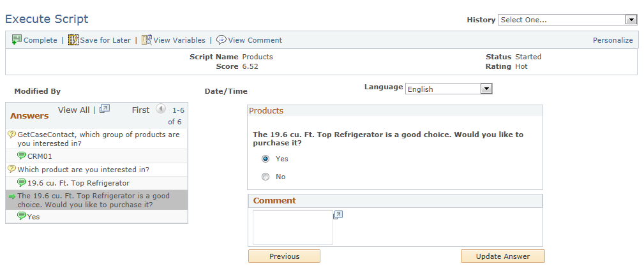Image resolution: width=644 pixels, height=271 pixels.
Task: Expand Comment box with popup icon
Action: click(x=338, y=215)
